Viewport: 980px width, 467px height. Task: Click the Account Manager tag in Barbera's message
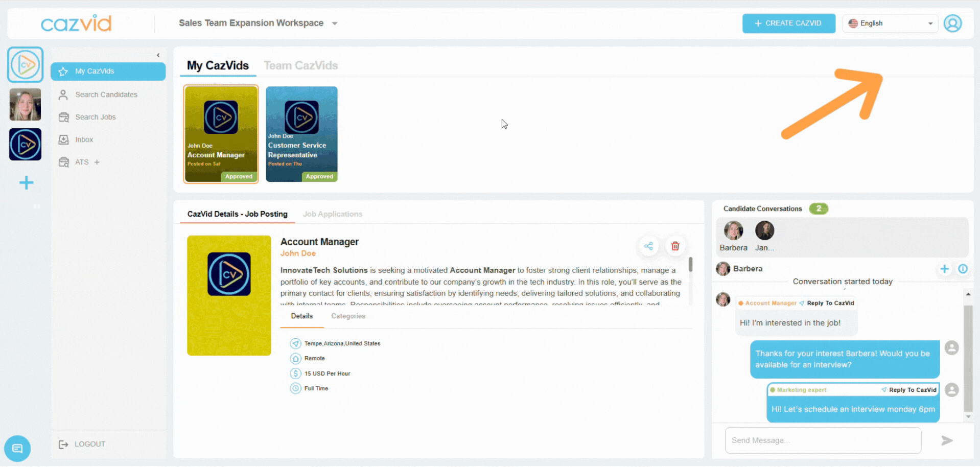pyautogui.click(x=767, y=303)
